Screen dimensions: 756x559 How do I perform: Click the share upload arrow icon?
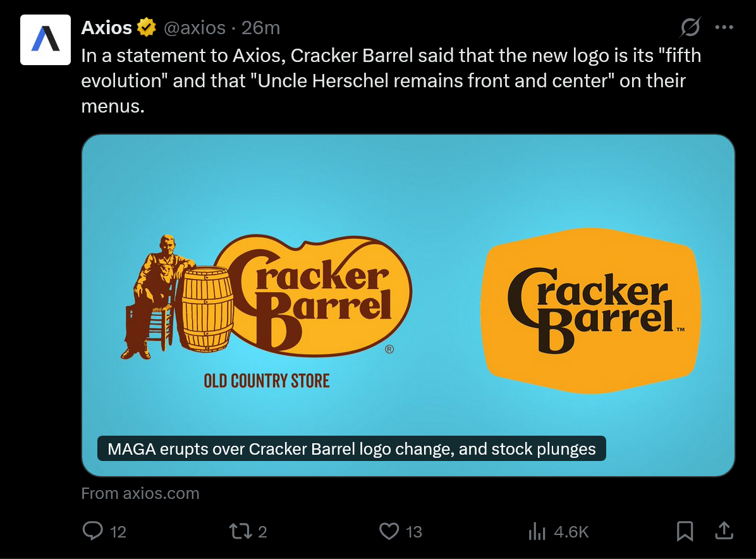(724, 531)
